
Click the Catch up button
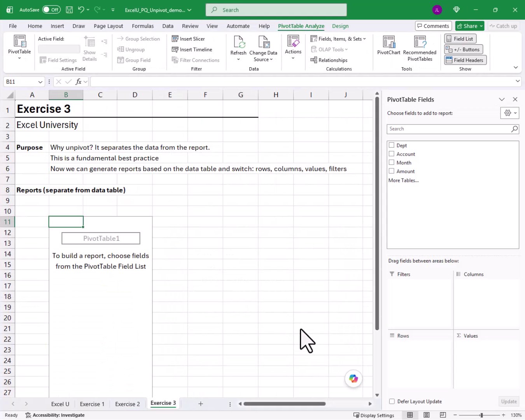point(503,26)
